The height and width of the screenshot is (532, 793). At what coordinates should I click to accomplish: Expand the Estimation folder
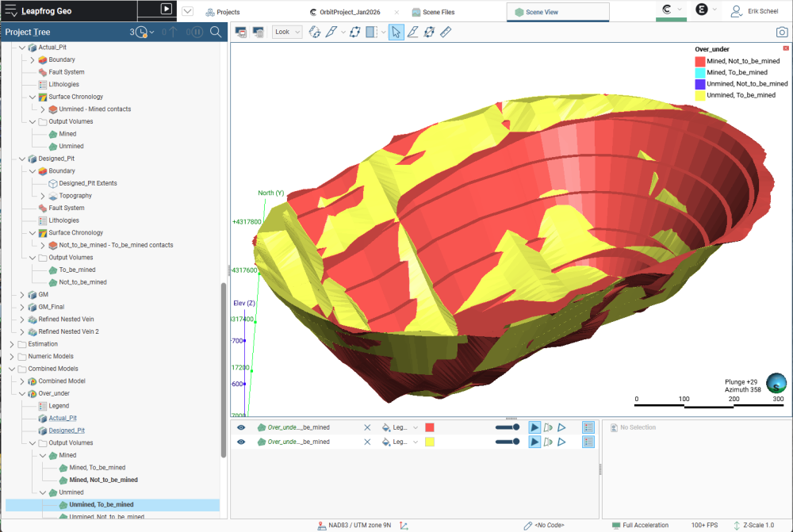click(12, 344)
